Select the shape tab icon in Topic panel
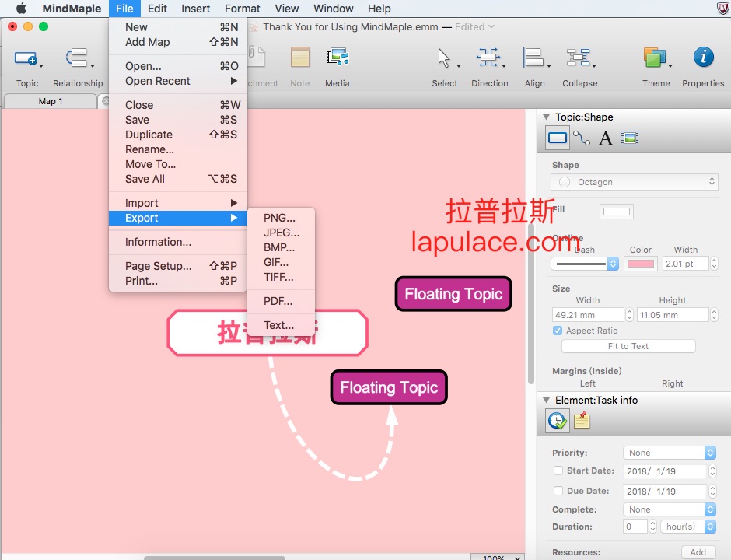 tap(558, 138)
